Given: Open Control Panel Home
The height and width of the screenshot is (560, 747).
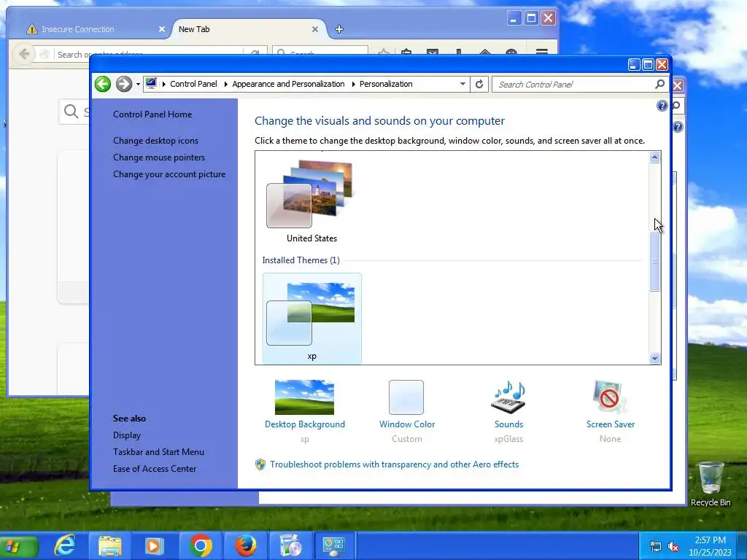Looking at the screenshot, I should [x=152, y=114].
